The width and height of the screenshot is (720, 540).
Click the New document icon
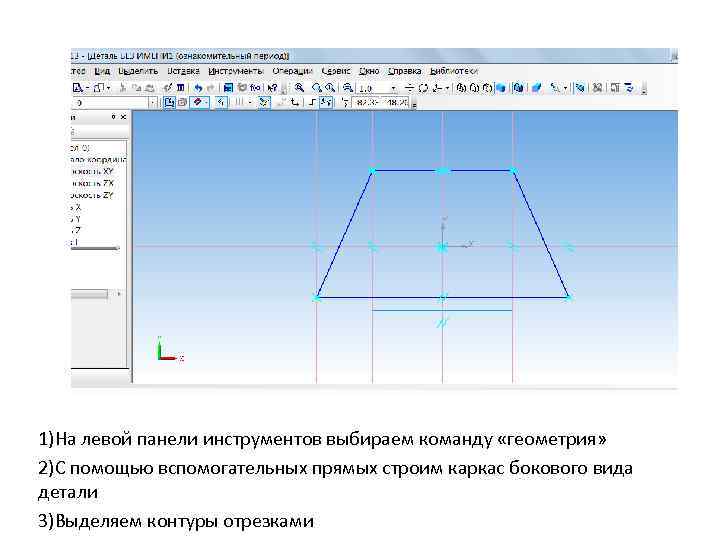[78, 88]
